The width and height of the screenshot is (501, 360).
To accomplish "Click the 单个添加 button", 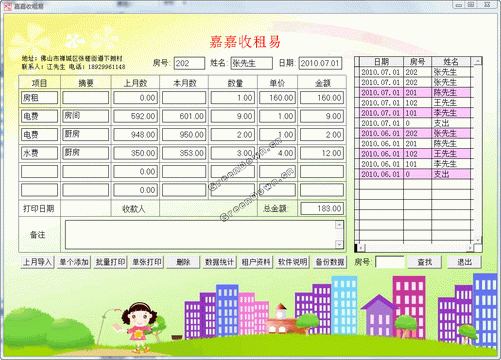I will click(x=74, y=262).
